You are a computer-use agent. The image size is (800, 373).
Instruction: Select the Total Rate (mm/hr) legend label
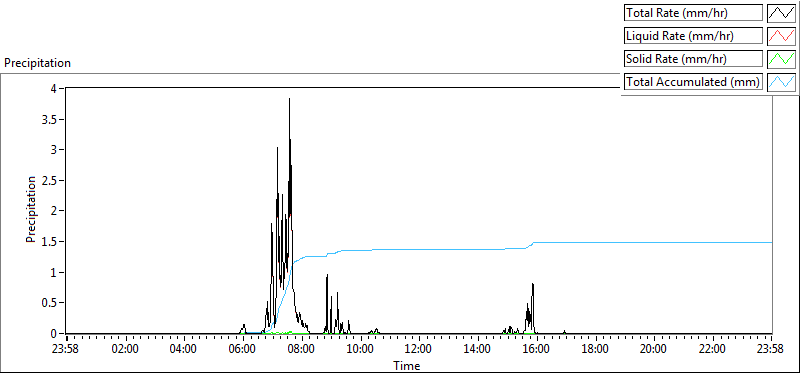[693, 13]
